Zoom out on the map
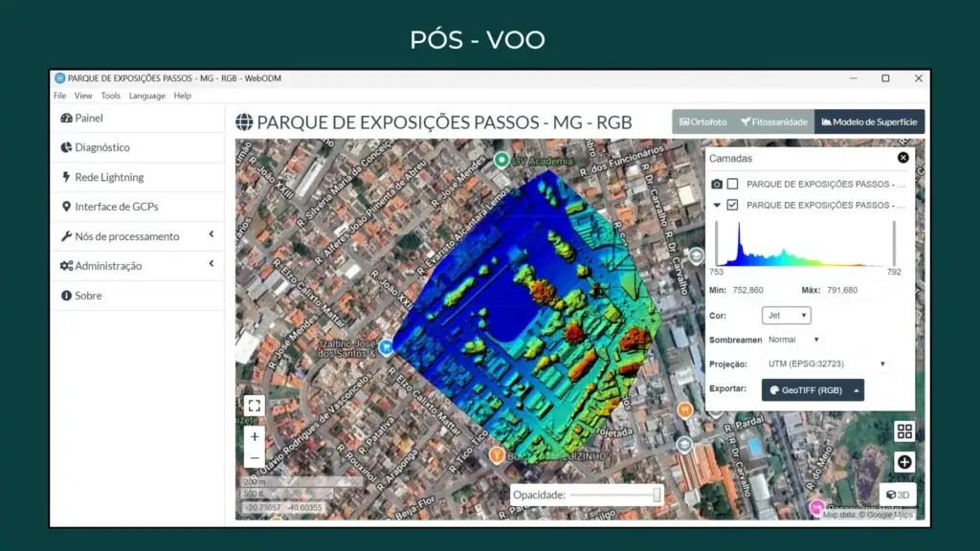The image size is (980, 551). click(x=255, y=458)
